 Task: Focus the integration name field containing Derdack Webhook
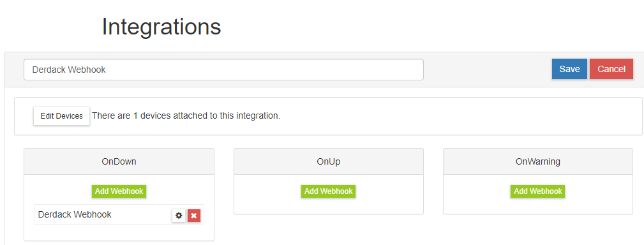(223, 70)
